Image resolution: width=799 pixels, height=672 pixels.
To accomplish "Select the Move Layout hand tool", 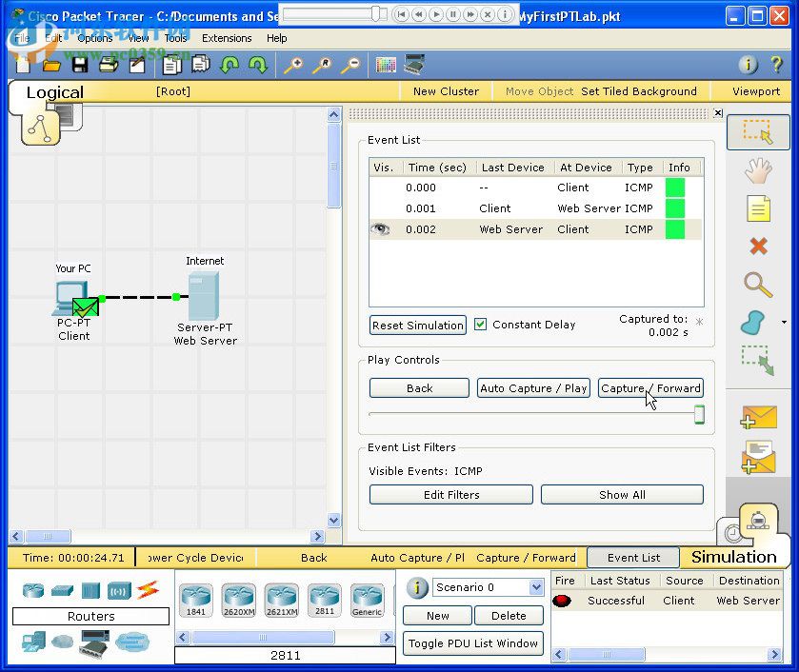I will point(758,170).
